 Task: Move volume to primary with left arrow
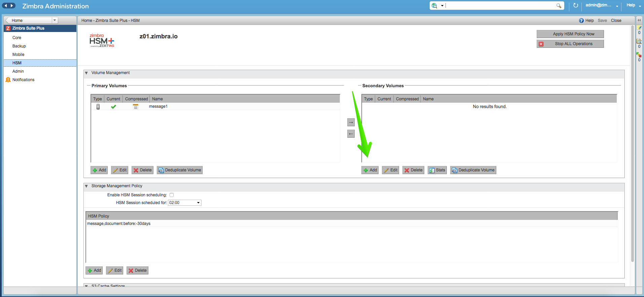click(351, 134)
